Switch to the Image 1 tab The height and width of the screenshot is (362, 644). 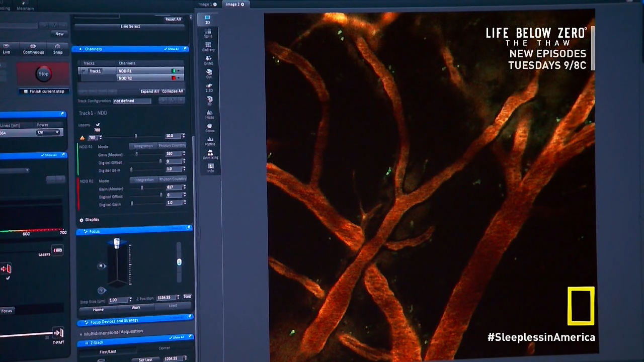pos(204,5)
